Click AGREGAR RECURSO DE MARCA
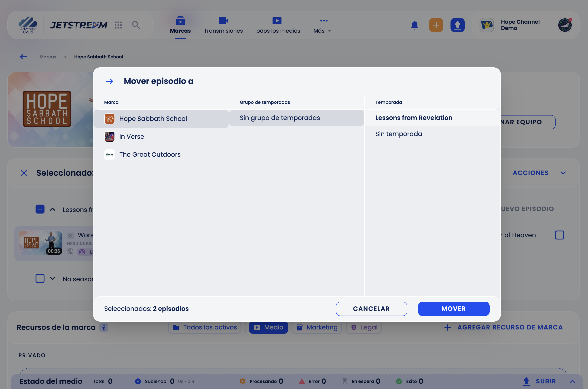588x389 pixels. [x=503, y=327]
